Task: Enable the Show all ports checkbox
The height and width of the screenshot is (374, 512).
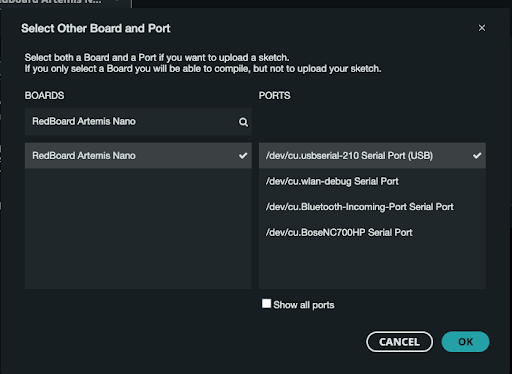Action: point(266,304)
